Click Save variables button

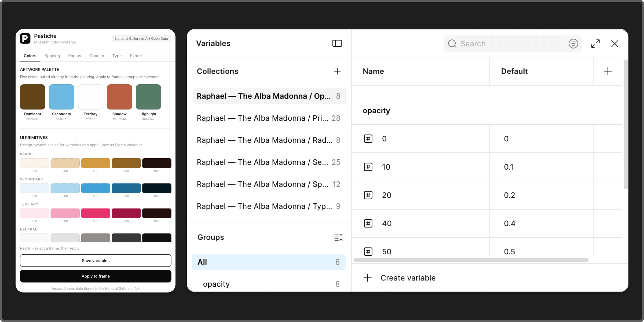click(x=96, y=261)
